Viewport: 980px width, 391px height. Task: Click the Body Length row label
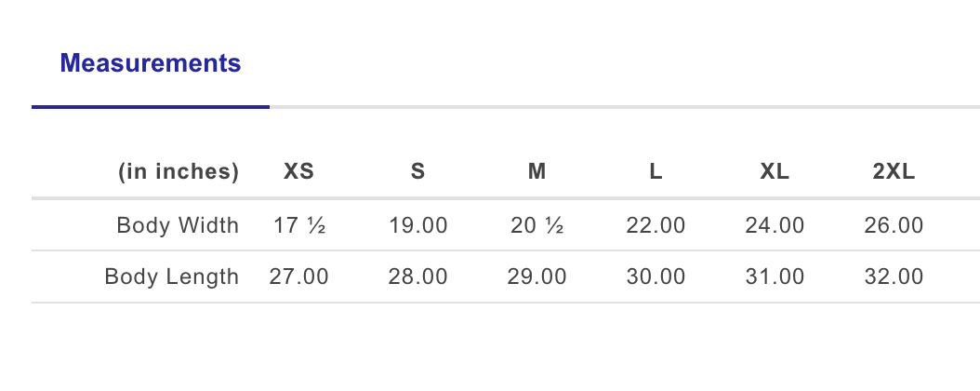point(172,276)
